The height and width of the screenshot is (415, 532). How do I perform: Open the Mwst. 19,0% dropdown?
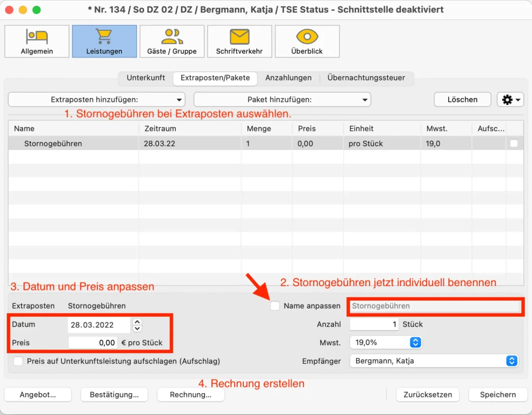point(386,342)
